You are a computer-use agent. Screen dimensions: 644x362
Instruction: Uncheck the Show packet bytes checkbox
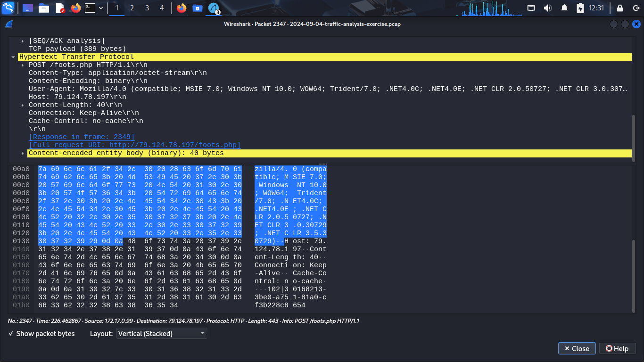coord(11,334)
